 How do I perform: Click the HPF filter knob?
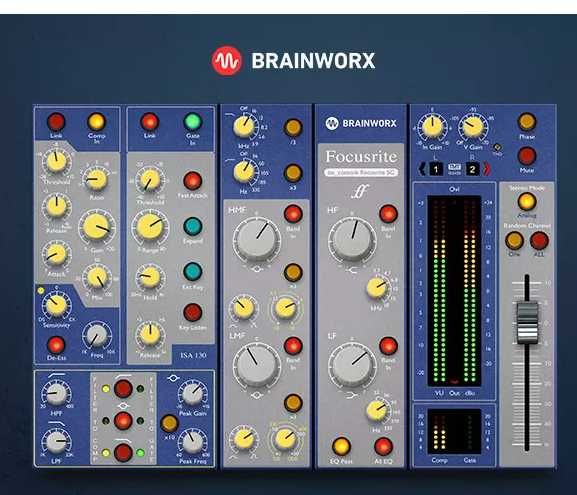tap(56, 393)
